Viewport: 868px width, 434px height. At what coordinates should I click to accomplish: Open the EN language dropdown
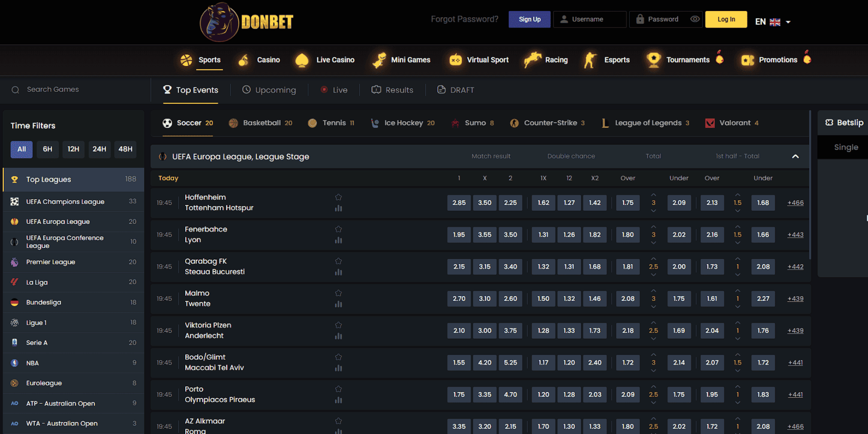tap(773, 22)
